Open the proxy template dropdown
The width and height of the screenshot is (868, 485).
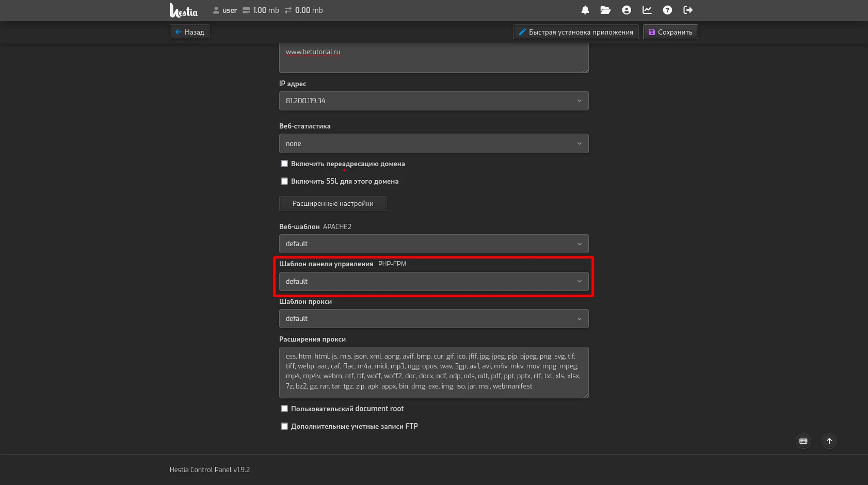433,319
